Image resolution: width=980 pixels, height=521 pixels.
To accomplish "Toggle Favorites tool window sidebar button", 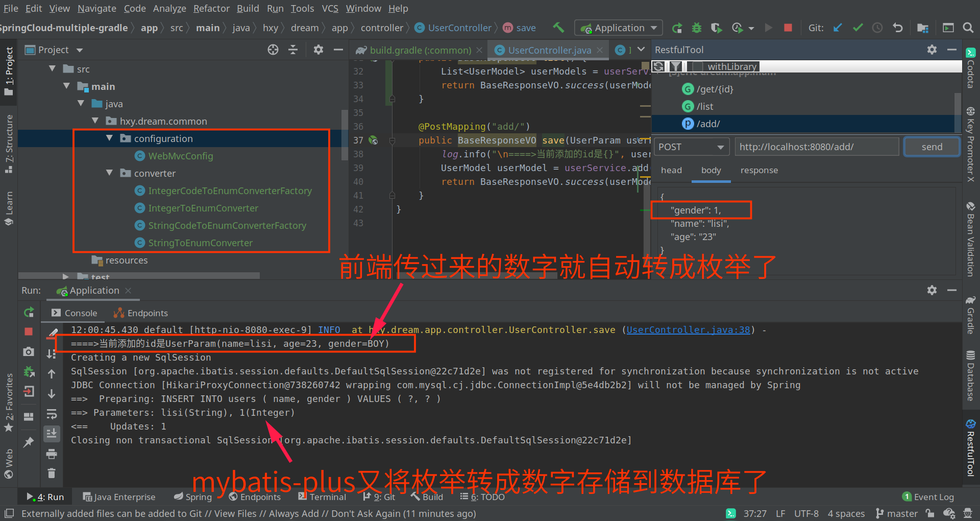I will (9, 402).
